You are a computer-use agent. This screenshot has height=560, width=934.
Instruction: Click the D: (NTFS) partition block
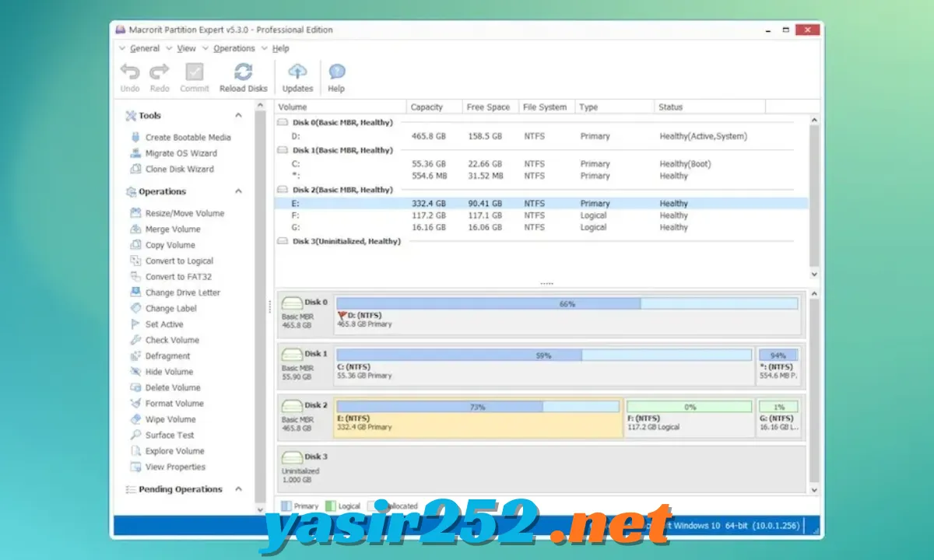click(567, 314)
